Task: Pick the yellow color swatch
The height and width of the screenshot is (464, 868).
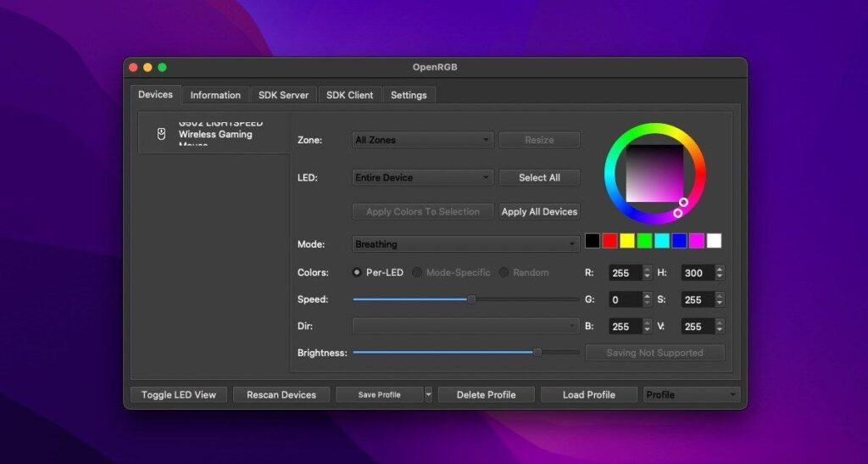Action: point(627,241)
